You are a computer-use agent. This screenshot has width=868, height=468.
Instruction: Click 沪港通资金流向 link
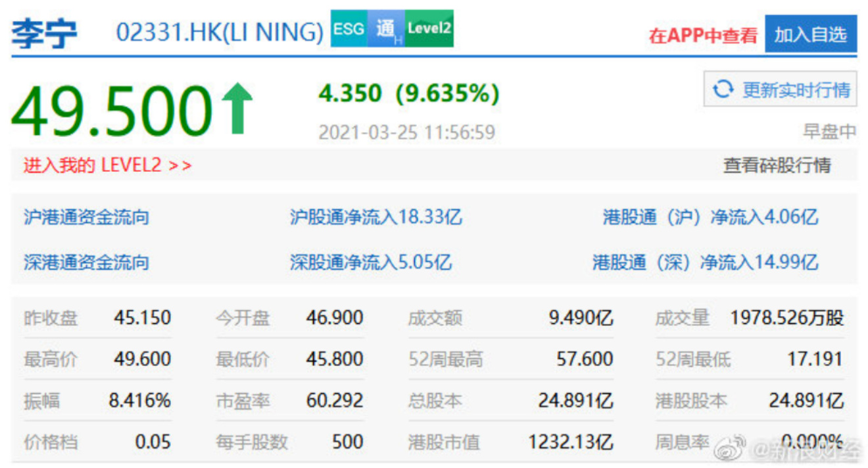coord(86,217)
